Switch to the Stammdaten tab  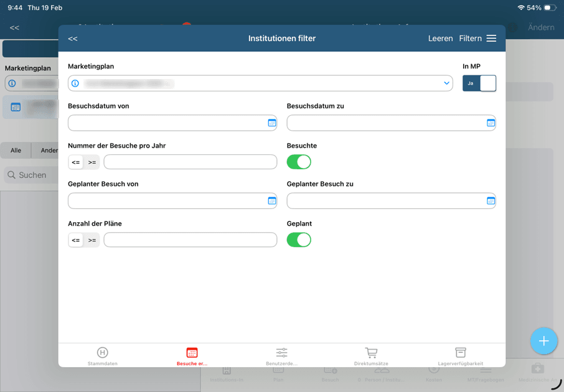tap(103, 357)
